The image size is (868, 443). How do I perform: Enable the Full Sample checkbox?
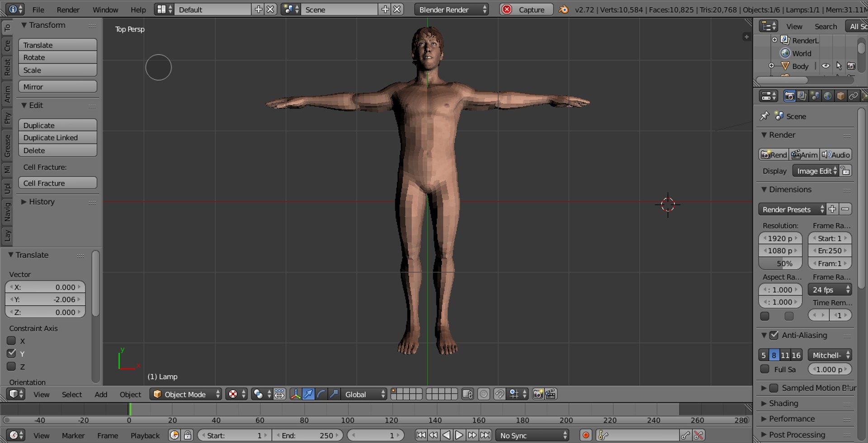765,369
